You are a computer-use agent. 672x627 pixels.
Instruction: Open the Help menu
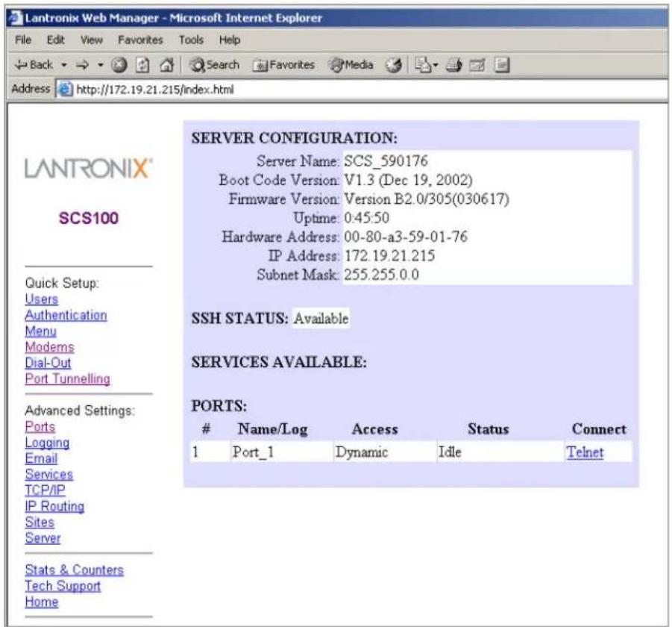coord(230,40)
